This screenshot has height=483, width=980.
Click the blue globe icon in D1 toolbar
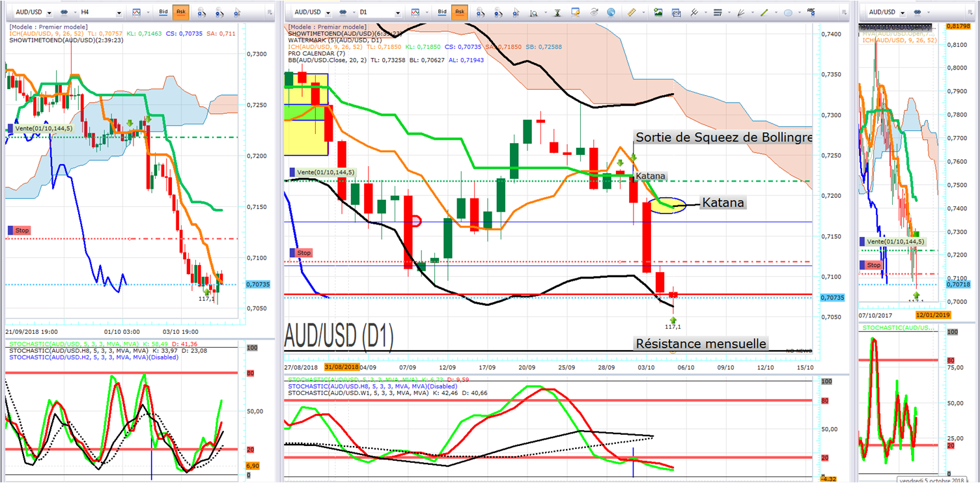(611, 12)
